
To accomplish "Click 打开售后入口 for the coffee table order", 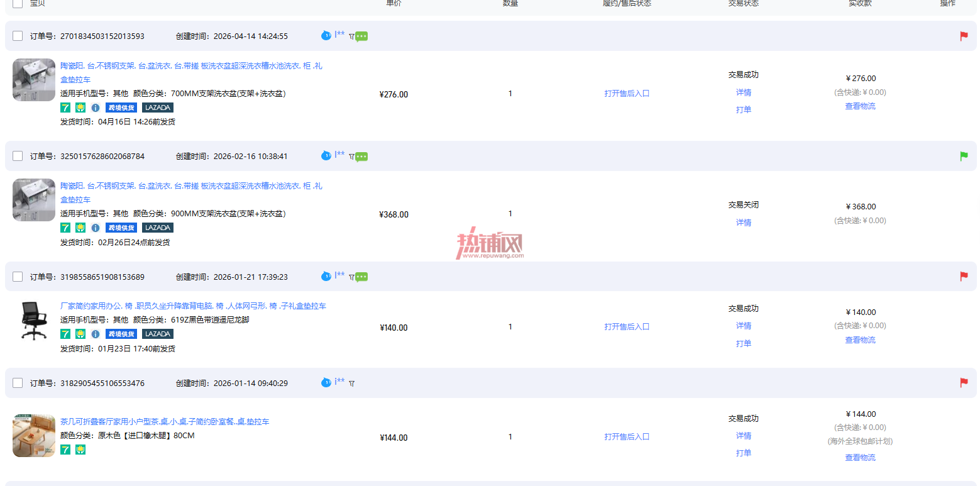I will pyautogui.click(x=627, y=437).
